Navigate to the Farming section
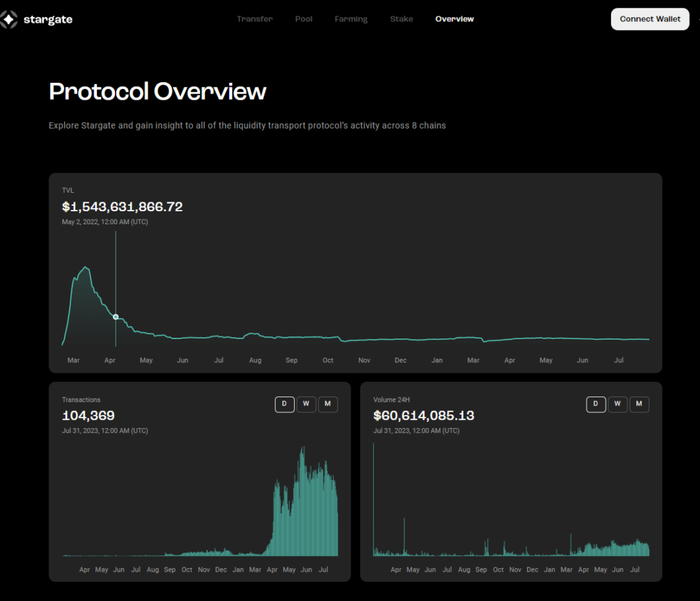This screenshot has width=700, height=601. coord(351,19)
